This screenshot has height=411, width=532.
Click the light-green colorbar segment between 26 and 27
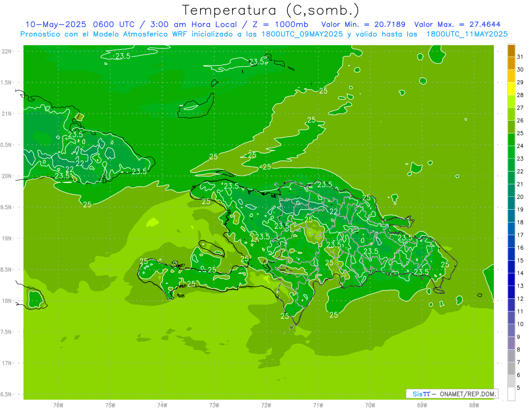coord(511,114)
